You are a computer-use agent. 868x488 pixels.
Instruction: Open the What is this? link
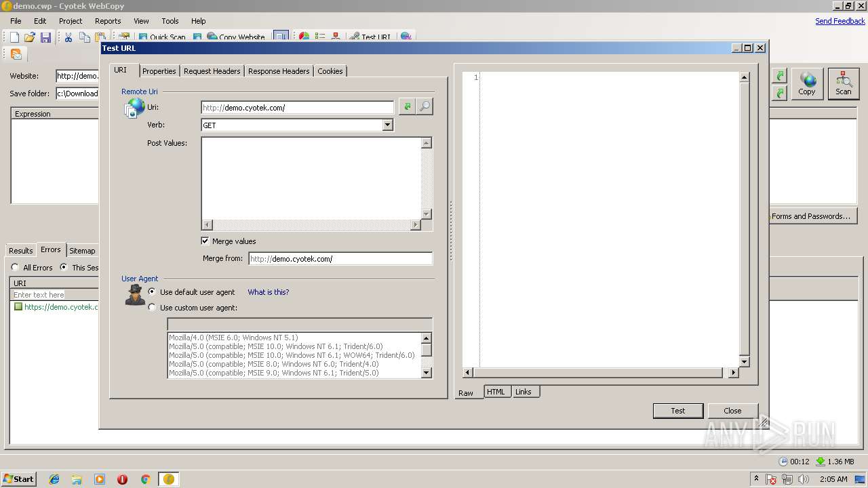click(269, 292)
